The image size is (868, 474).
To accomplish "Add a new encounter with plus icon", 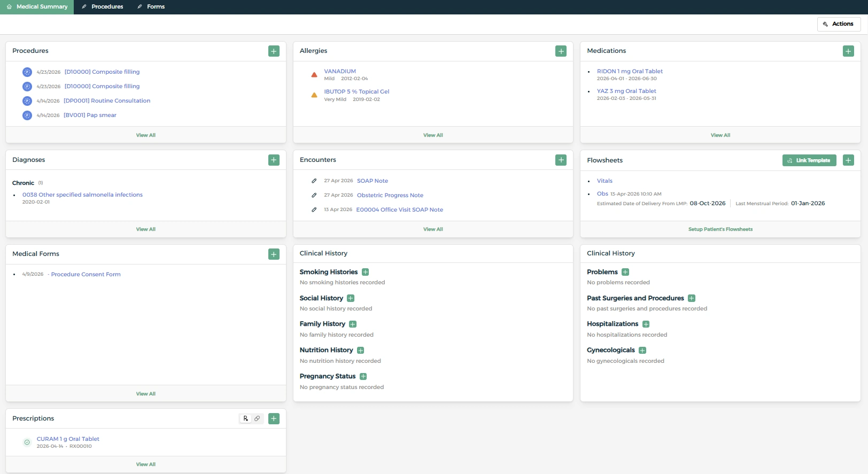I will coord(561,160).
